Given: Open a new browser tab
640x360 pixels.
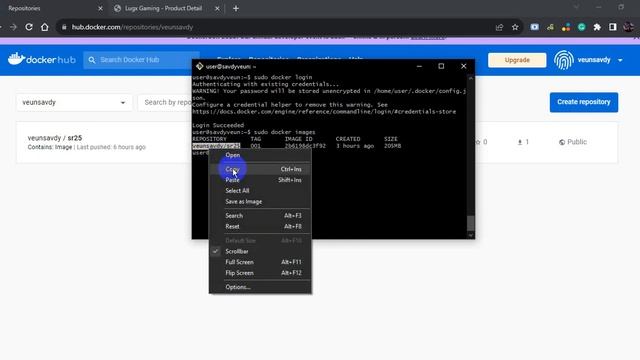Looking at the screenshot, I should 236,9.
